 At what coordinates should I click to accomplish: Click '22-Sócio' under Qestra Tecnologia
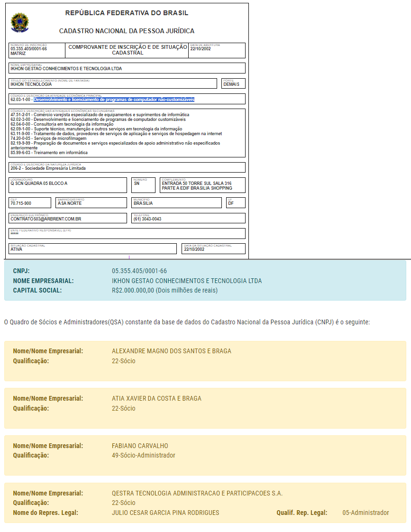[x=123, y=503]
